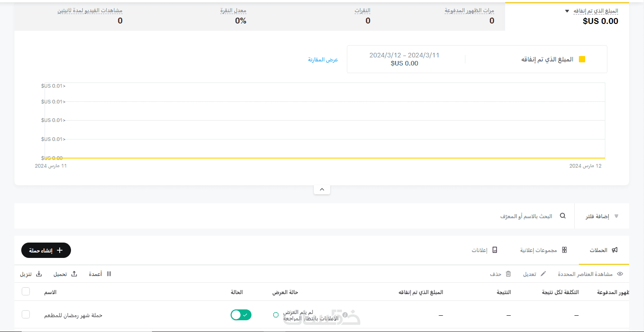Click the yellow amount spent legend swatch

[582, 59]
